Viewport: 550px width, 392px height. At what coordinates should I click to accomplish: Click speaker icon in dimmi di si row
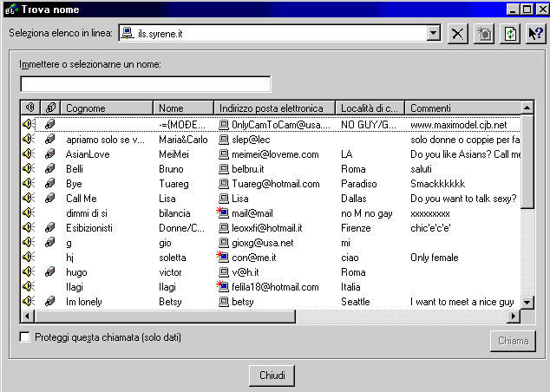(x=29, y=212)
